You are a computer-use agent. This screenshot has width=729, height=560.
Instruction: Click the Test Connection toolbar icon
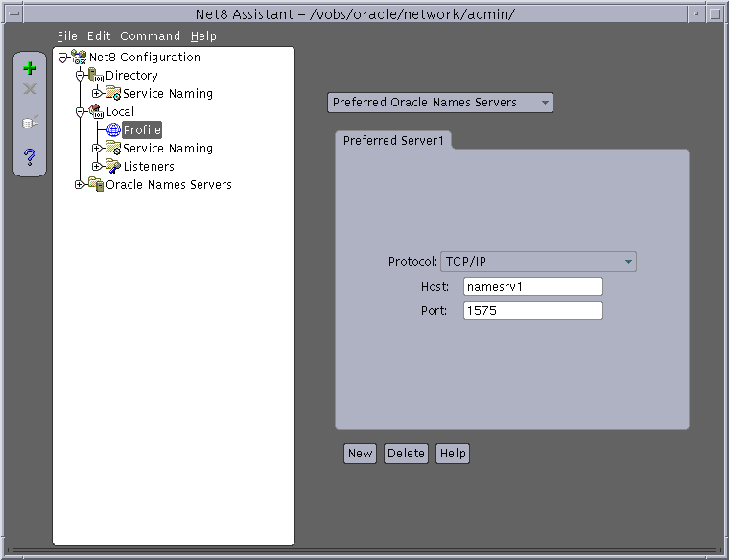pos(30,123)
